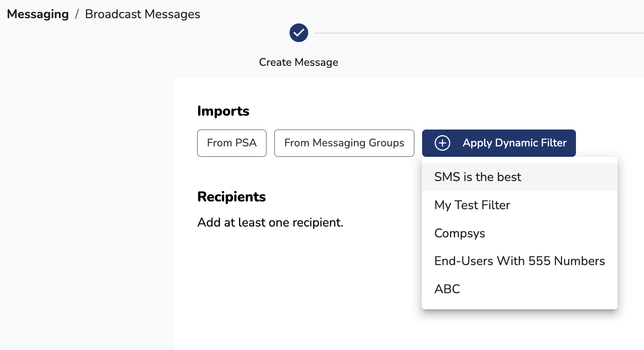Click the 'Add at least one recipient.' text

(x=270, y=223)
